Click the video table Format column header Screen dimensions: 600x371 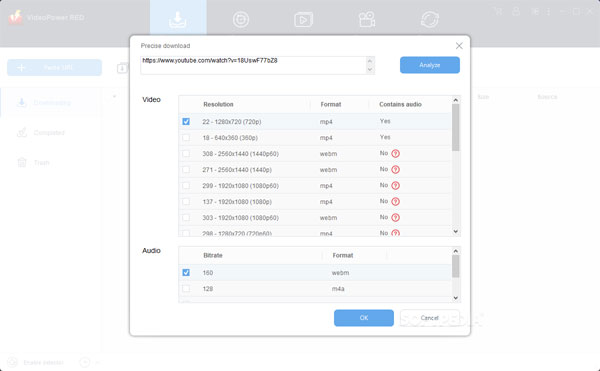331,104
